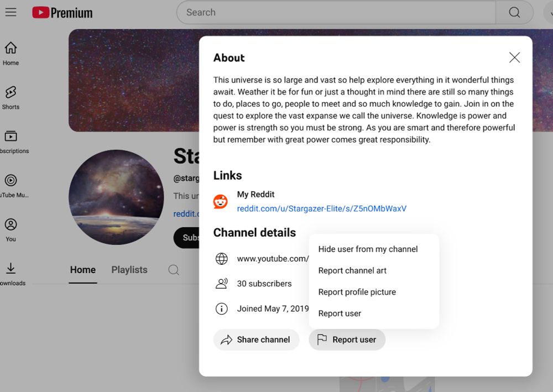Click the Reddit icon under Links
The height and width of the screenshot is (392, 553).
(221, 202)
